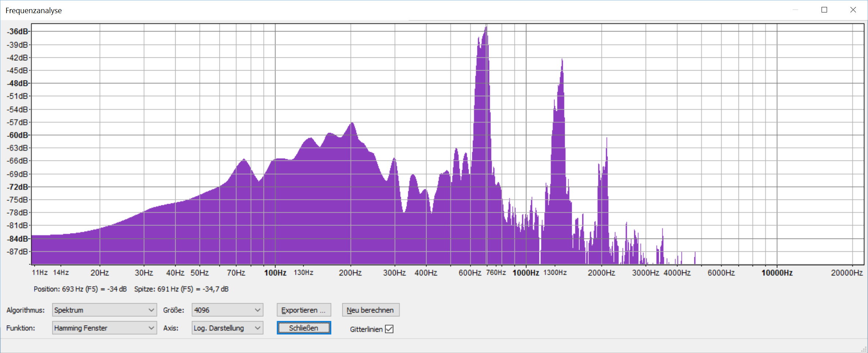The image size is (868, 353).
Task: Click the 2000Hz frequency axis label
Action: click(x=601, y=273)
